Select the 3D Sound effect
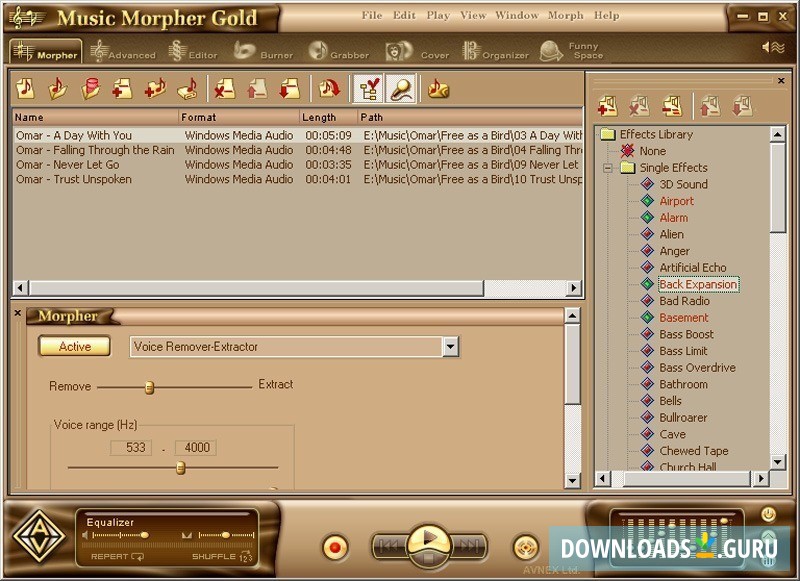The width and height of the screenshot is (800, 581). tap(683, 184)
